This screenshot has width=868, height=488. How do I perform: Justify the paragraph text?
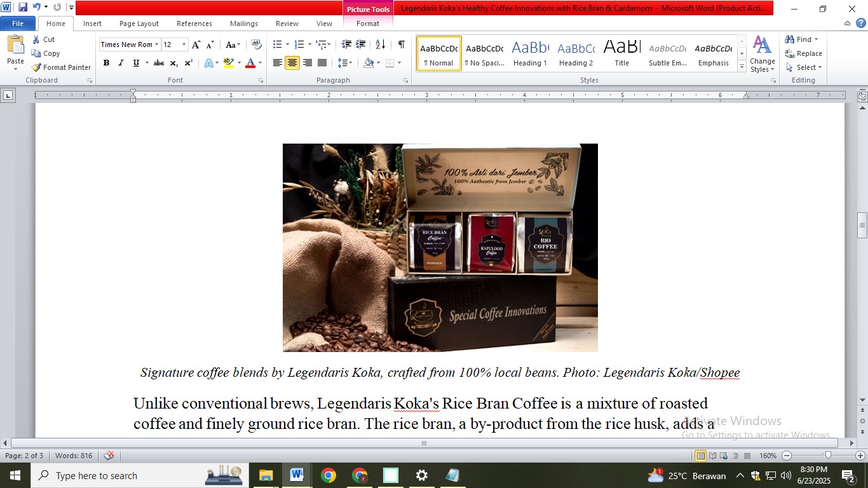(x=322, y=63)
